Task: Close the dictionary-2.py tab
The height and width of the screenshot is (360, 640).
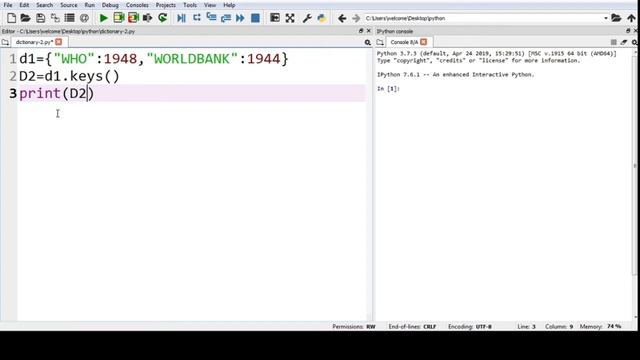Action: click(59, 42)
